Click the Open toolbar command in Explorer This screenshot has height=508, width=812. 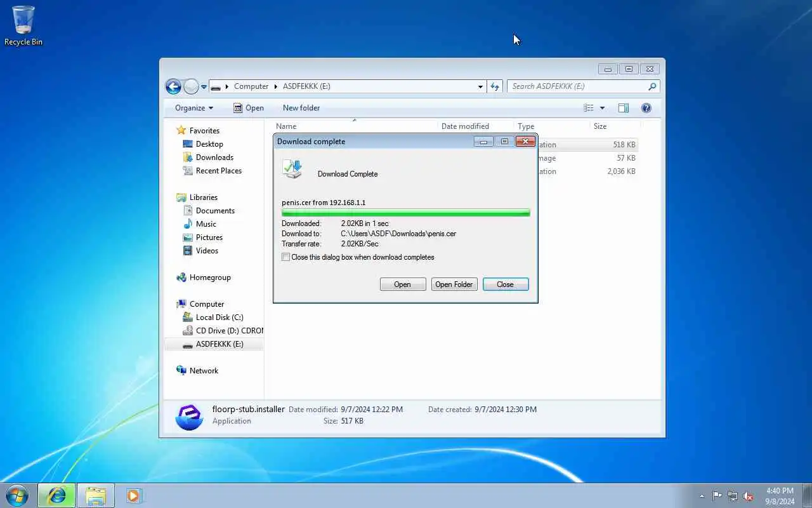tap(248, 108)
